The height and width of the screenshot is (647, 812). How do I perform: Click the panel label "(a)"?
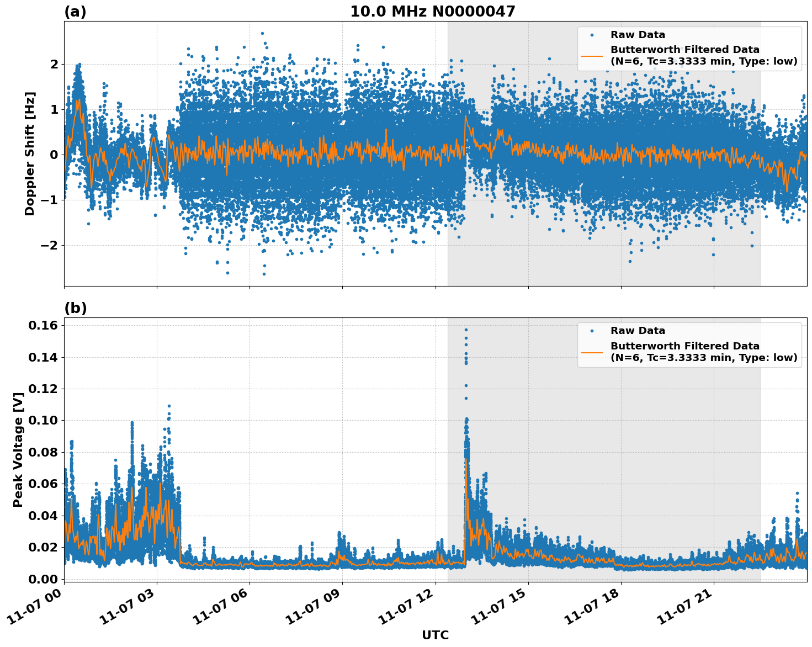[76, 10]
